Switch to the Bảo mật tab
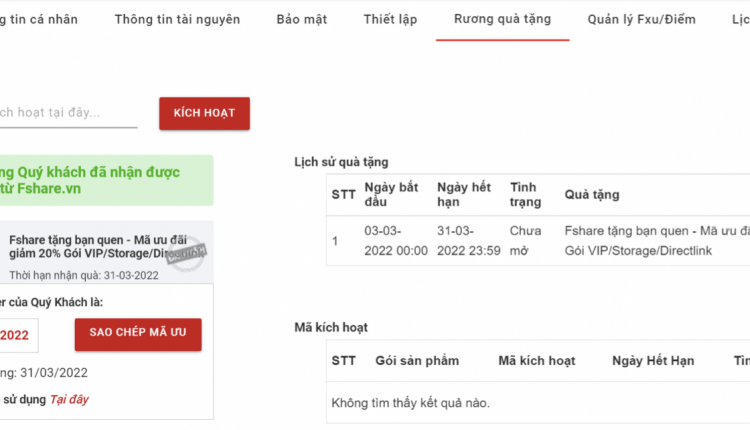The height and width of the screenshot is (430, 750). pos(302,19)
